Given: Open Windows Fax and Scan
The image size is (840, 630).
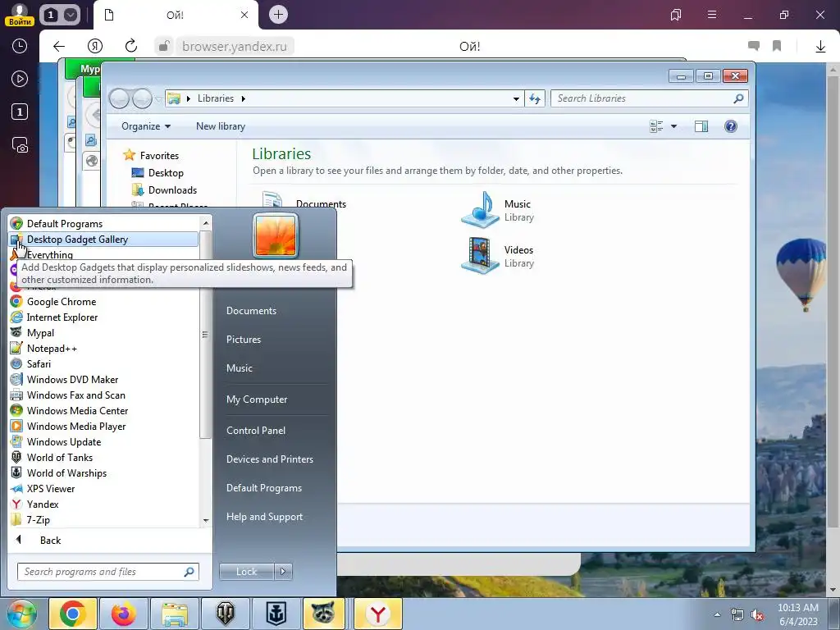Looking at the screenshot, I should pyautogui.click(x=104, y=395).
